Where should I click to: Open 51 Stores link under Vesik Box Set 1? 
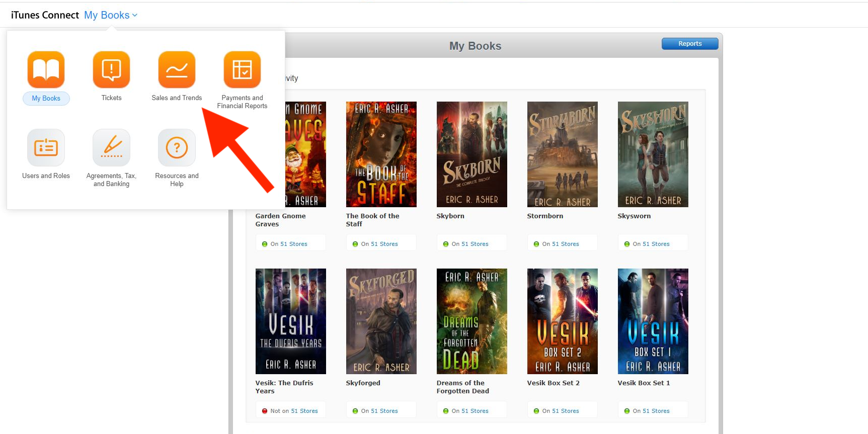(656, 411)
